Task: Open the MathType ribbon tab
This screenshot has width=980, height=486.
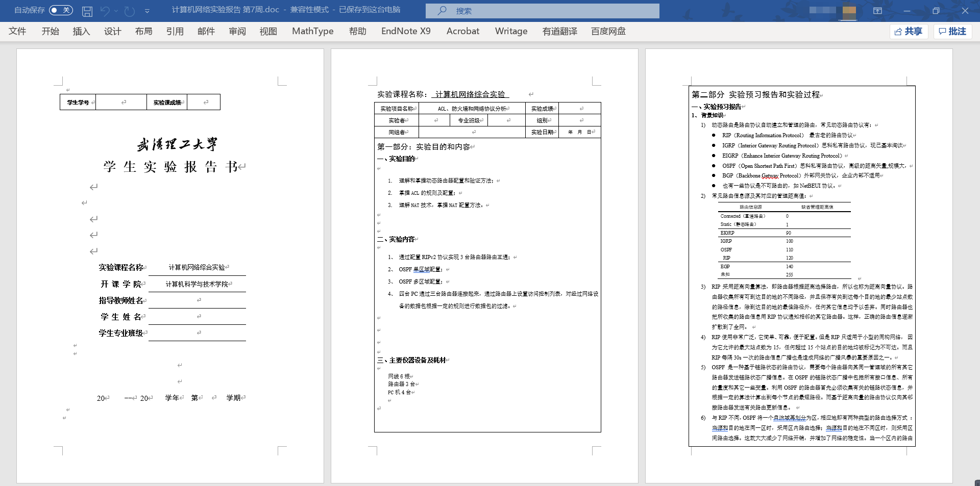Action: click(312, 32)
